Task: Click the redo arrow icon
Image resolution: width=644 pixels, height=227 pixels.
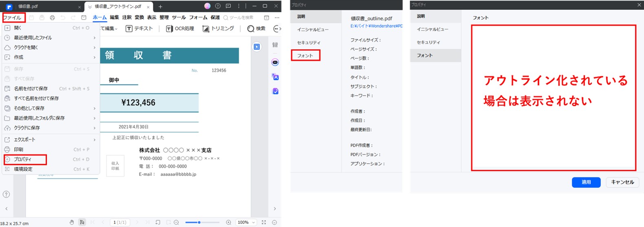Action: tap(73, 18)
